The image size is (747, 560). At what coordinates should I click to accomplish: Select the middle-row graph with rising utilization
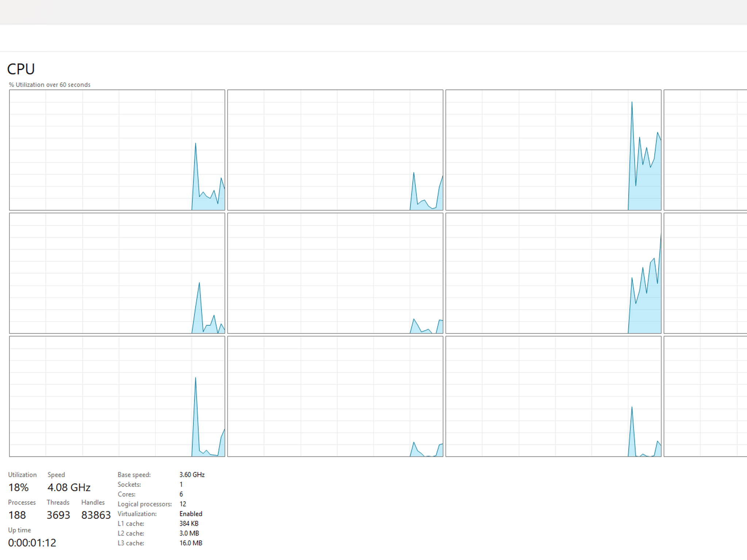click(x=553, y=273)
